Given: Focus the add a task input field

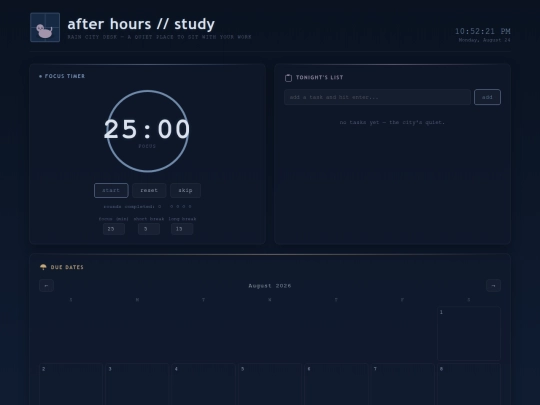Looking at the screenshot, I should (377, 97).
